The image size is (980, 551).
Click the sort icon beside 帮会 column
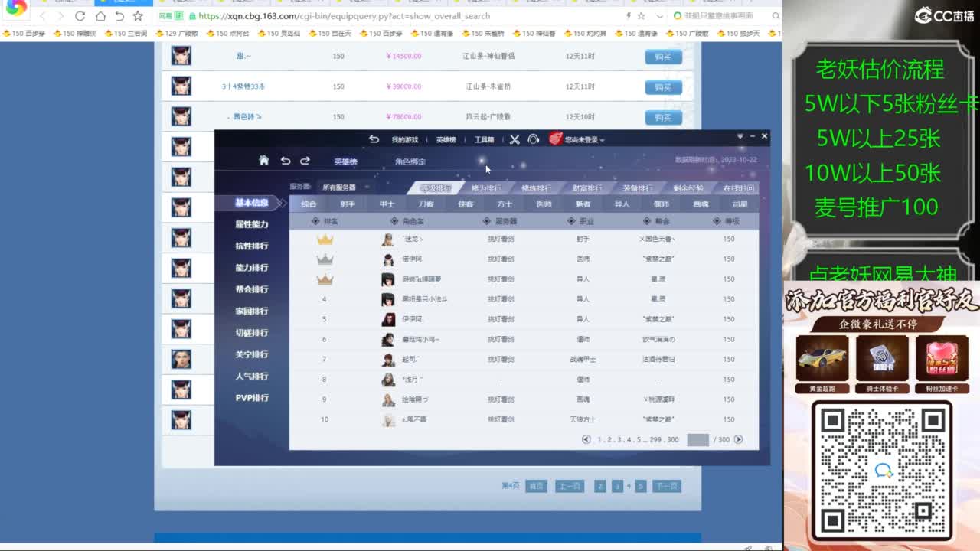point(646,221)
